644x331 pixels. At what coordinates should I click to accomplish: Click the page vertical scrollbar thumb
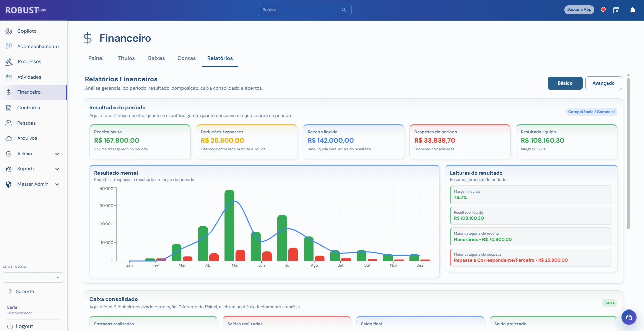click(x=628, y=153)
